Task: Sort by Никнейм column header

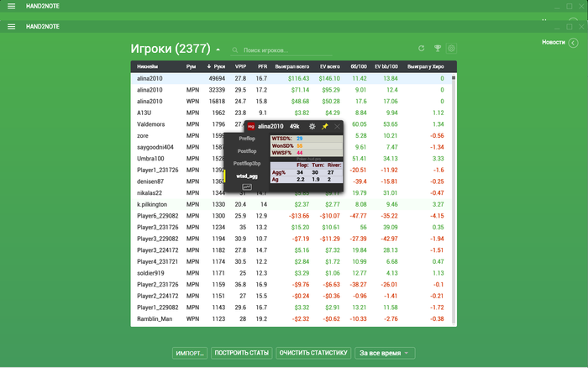Action: click(x=147, y=66)
